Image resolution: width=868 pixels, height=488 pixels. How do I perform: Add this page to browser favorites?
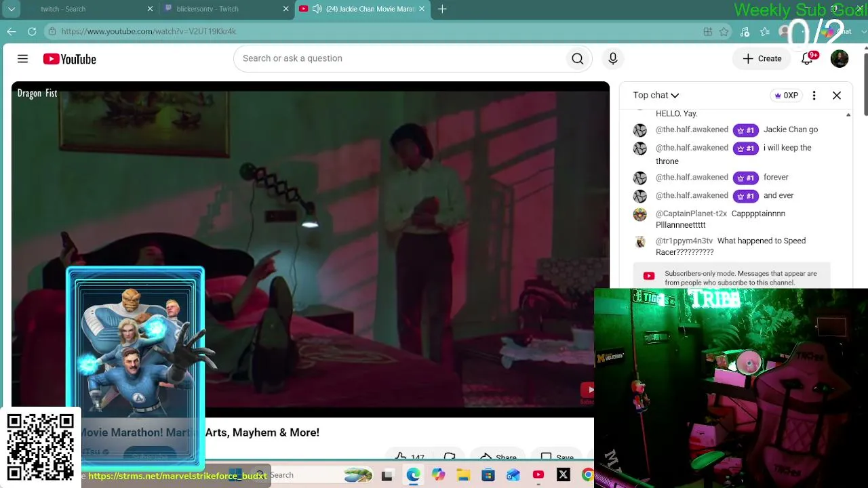click(724, 31)
